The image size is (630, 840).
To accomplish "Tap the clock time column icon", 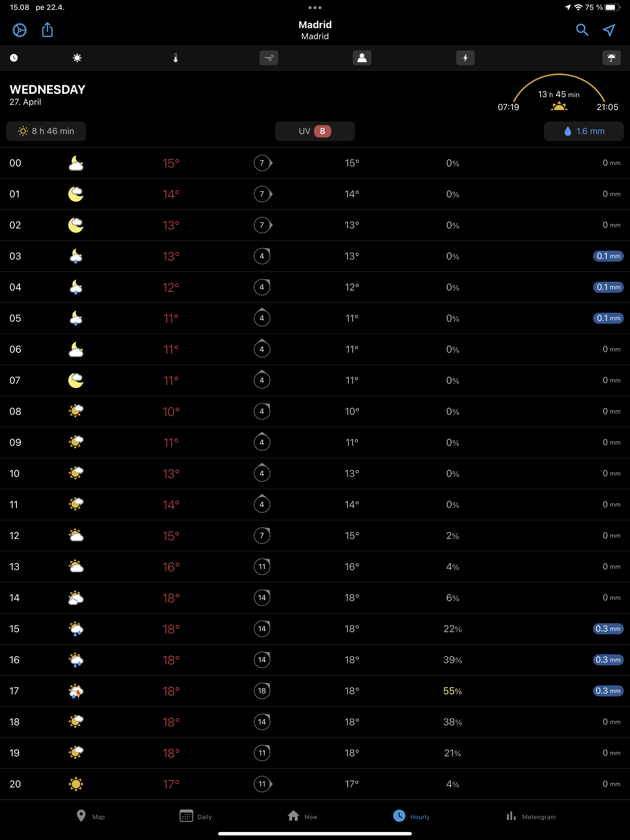I will (x=14, y=58).
